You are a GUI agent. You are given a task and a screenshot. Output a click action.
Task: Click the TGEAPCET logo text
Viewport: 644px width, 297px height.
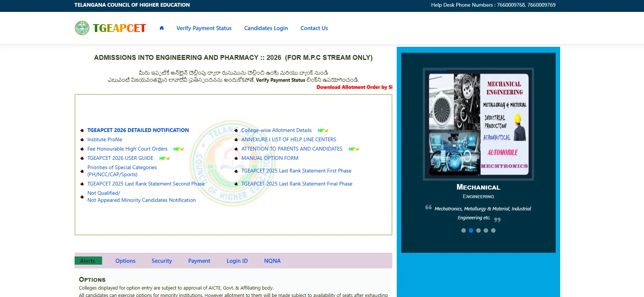[x=120, y=28]
